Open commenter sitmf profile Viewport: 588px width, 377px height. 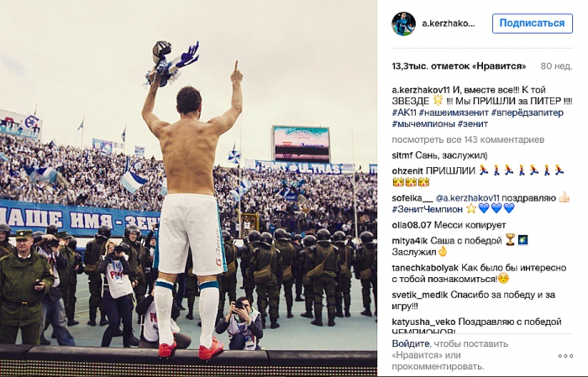pyautogui.click(x=402, y=155)
